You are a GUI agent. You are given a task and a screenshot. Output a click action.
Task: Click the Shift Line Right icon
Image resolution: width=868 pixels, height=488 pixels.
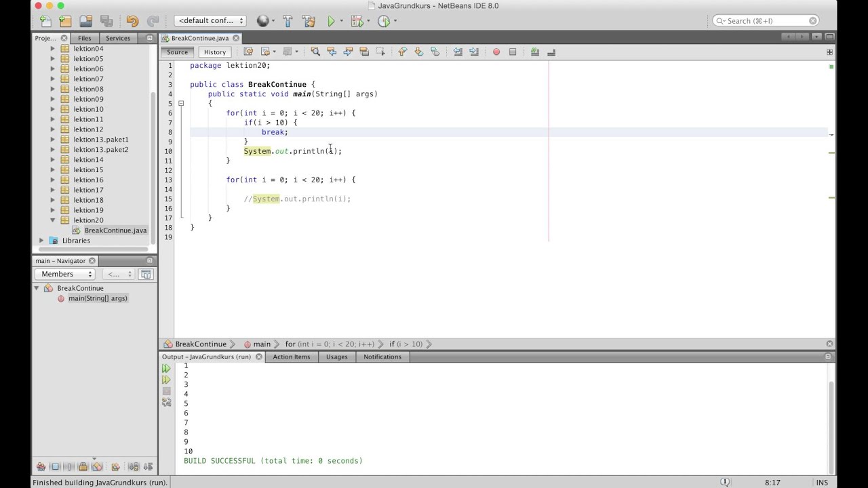474,52
